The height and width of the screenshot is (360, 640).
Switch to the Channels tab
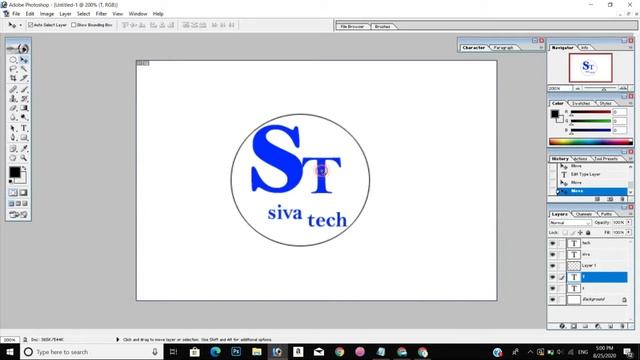583,214
